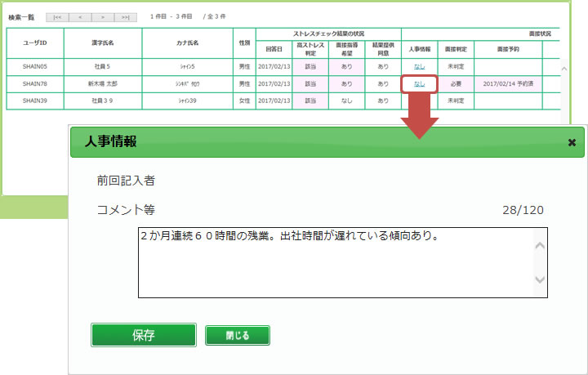Click the 未判定 cell in SHAIN39 row
588x375 pixels.
(456, 100)
